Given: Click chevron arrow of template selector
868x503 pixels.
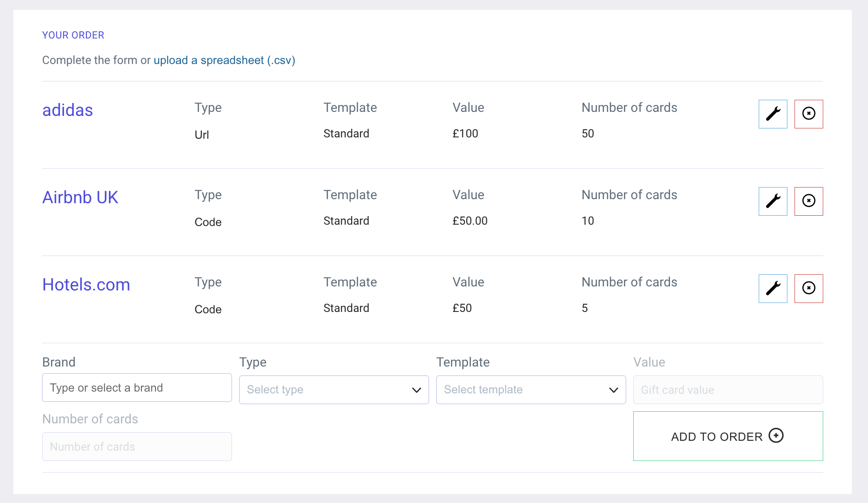Looking at the screenshot, I should coord(613,390).
